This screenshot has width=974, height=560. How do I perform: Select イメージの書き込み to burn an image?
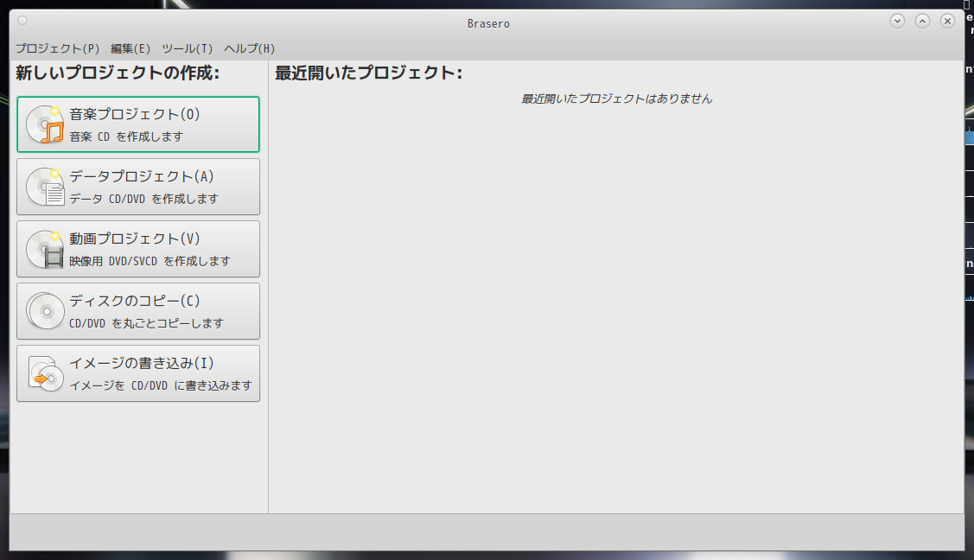coord(138,372)
